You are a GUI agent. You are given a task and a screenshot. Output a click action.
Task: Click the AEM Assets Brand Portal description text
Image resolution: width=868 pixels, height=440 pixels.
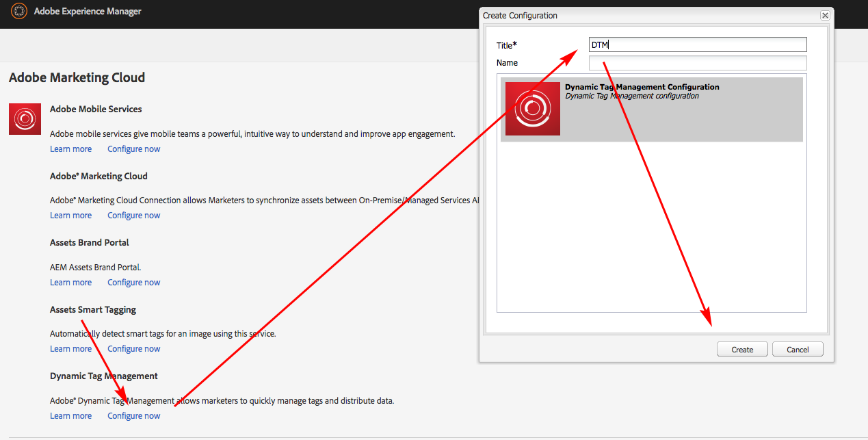(x=96, y=268)
